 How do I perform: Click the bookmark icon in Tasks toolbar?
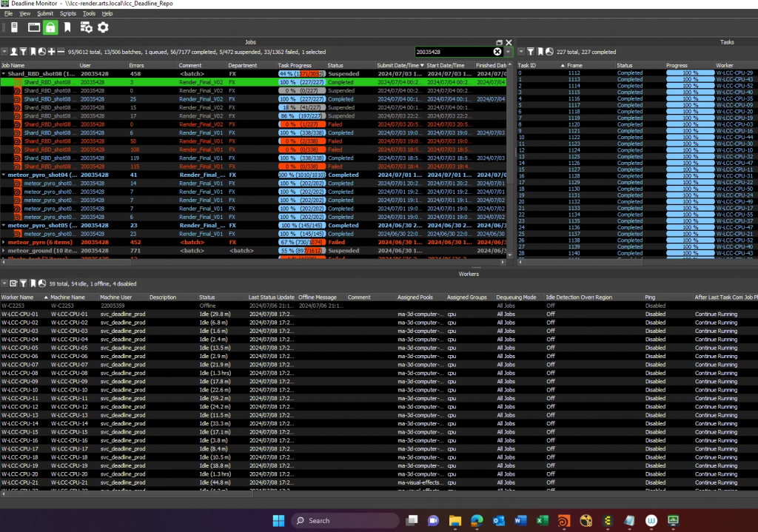540,52
